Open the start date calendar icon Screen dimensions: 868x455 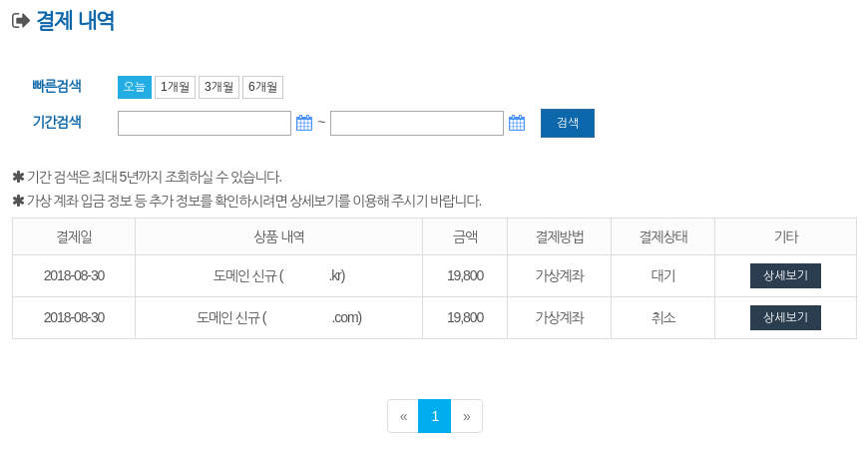point(304,123)
